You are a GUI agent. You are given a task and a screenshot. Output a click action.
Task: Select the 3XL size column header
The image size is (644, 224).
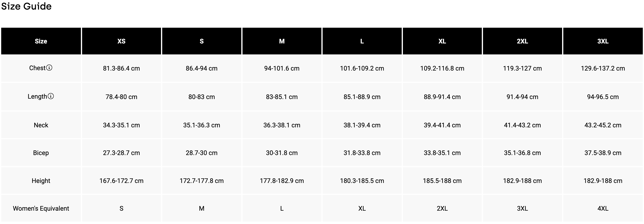click(603, 41)
